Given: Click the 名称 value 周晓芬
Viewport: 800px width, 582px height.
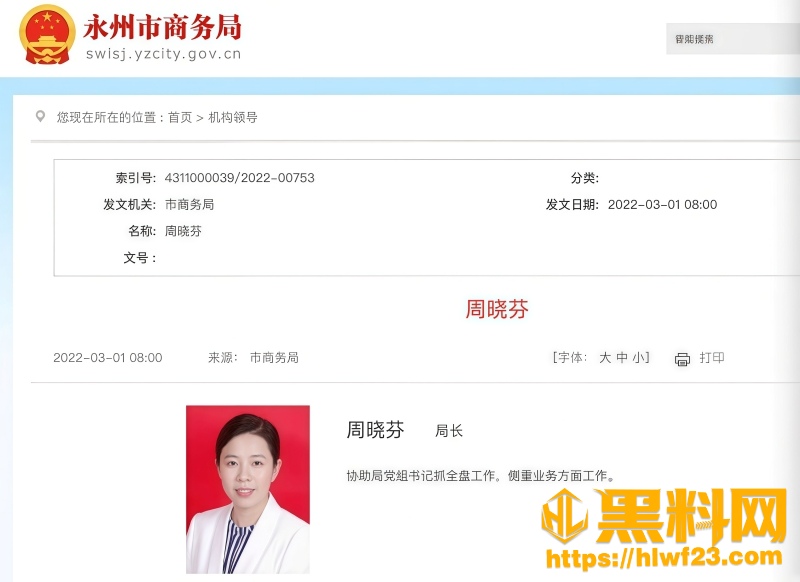Looking at the screenshot, I should (183, 231).
